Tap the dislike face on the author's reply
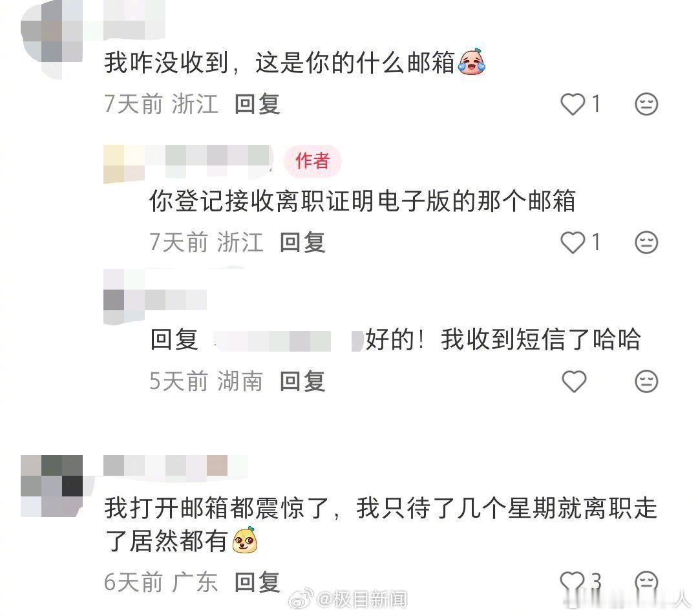Image resolution: width=698 pixels, height=616 pixels. coord(646,242)
